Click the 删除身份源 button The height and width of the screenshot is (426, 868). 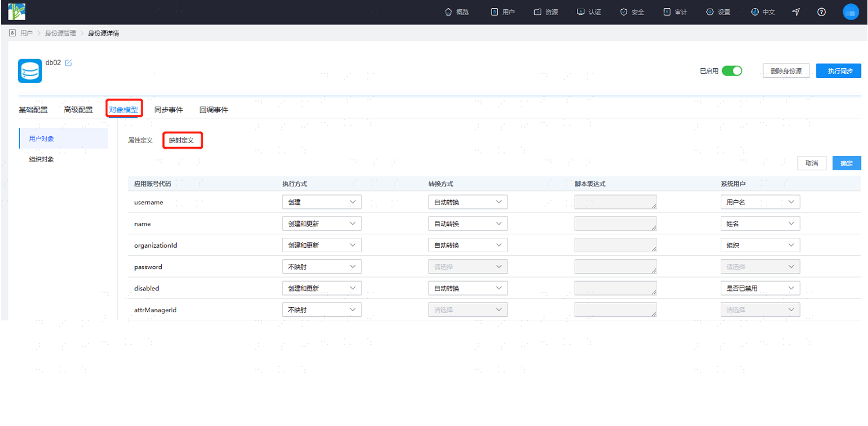tap(786, 71)
